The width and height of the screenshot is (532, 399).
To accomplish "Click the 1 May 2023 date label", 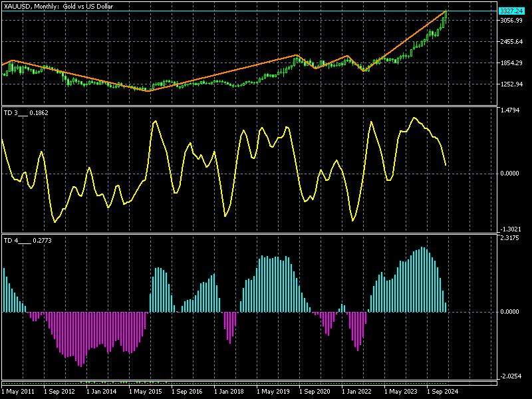I will pyautogui.click(x=401, y=392).
